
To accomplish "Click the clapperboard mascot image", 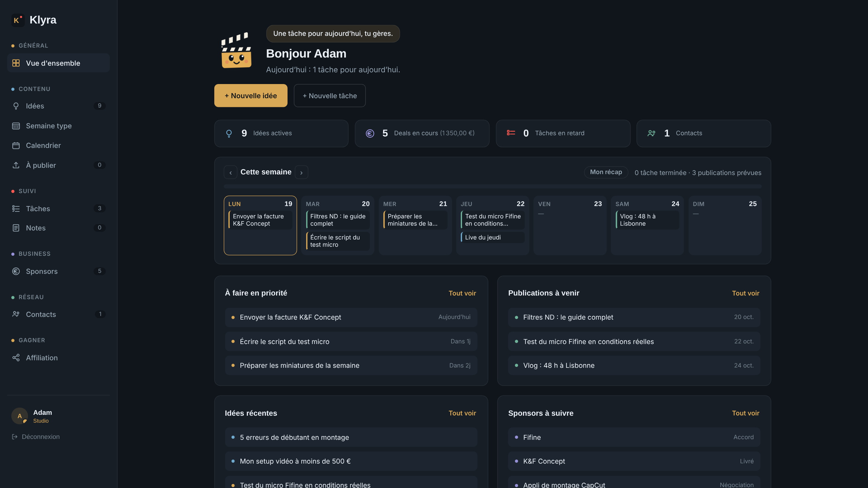I will tap(236, 50).
